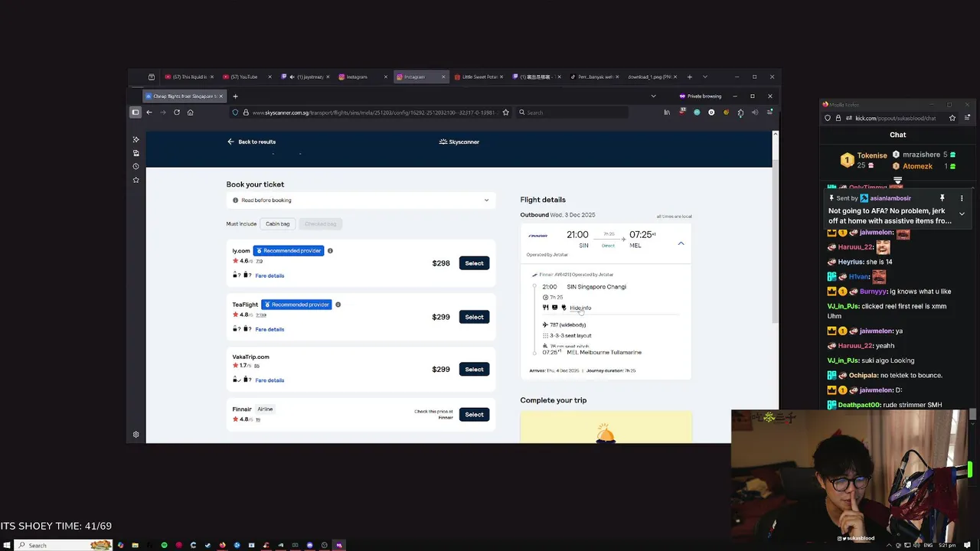The height and width of the screenshot is (551, 980).
Task: Open the sidebar history clock icon
Action: [x=136, y=166]
